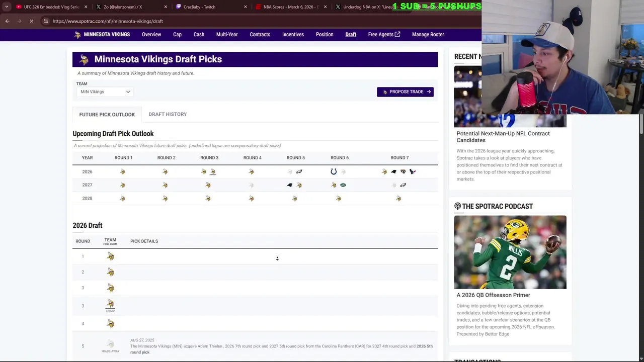This screenshot has height=362, width=644.
Task: Click team logo in 2026 Draft round 1 row
Action: [110, 257]
